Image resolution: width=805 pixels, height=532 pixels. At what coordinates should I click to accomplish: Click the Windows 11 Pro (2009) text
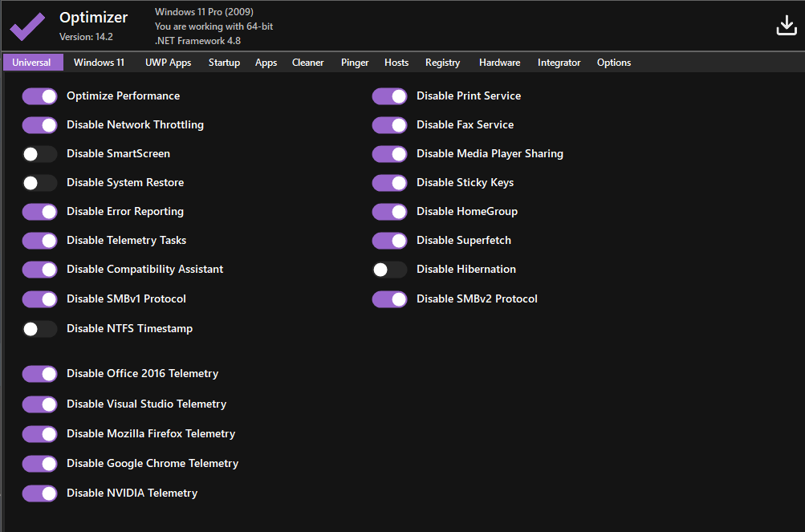point(205,12)
